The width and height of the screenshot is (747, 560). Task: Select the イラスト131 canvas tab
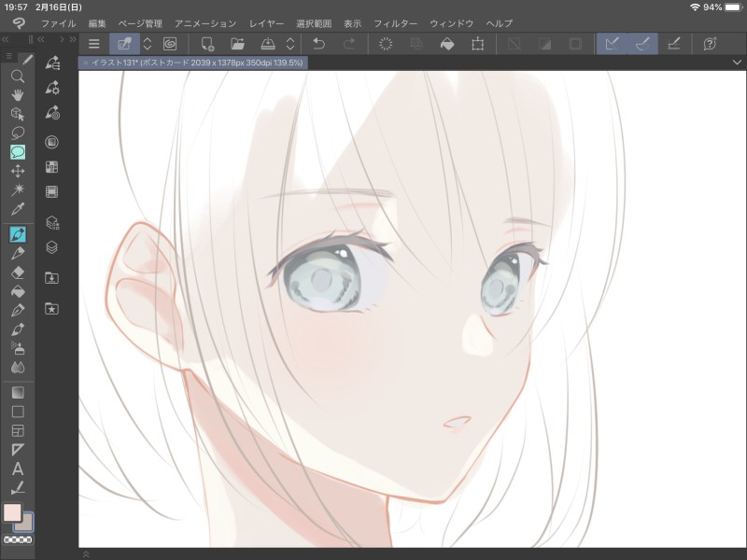pos(193,63)
